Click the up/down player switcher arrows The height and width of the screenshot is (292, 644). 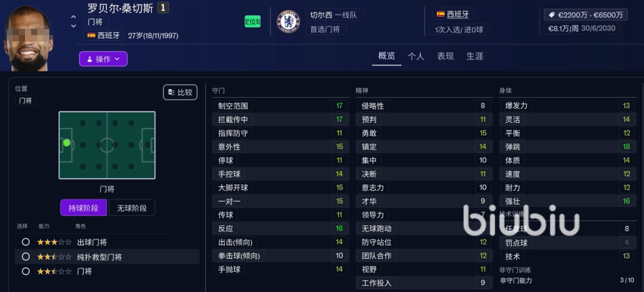point(74,22)
